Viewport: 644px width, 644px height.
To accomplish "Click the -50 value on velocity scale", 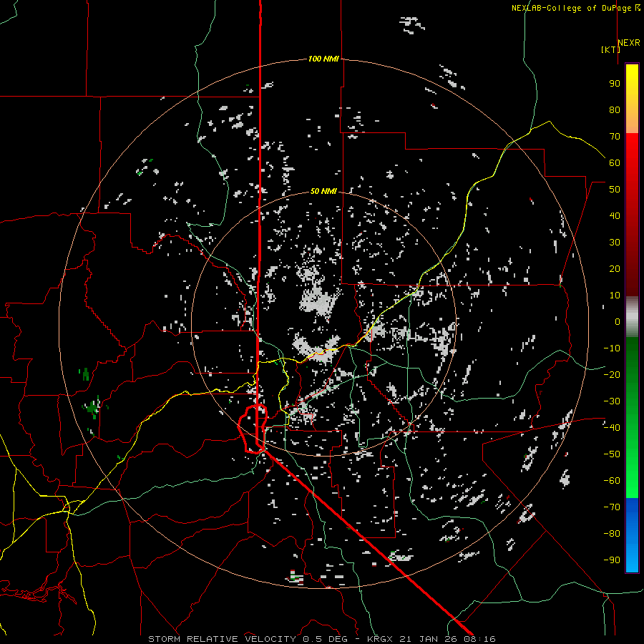I will (x=612, y=454).
